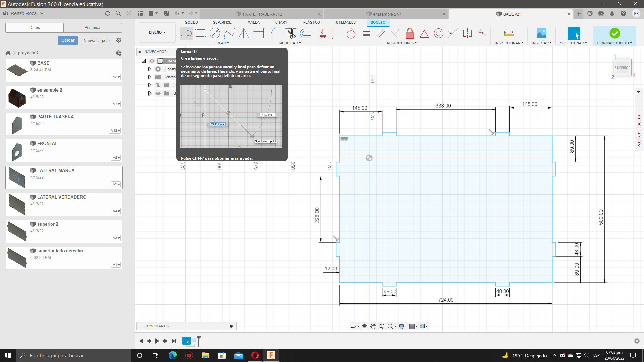Apply Concentric constraint icon
The height and width of the screenshot is (362, 644).
tap(438, 33)
